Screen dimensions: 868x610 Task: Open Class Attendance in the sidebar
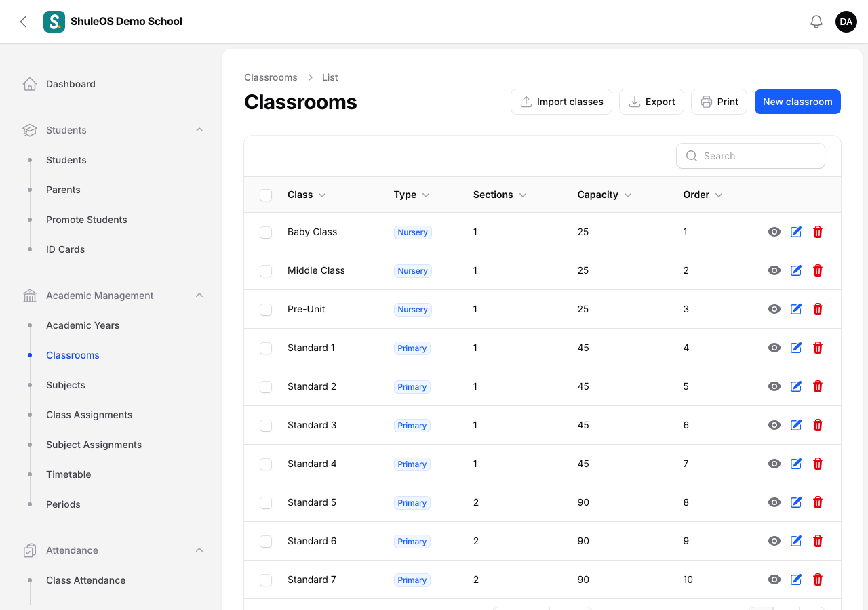click(86, 580)
